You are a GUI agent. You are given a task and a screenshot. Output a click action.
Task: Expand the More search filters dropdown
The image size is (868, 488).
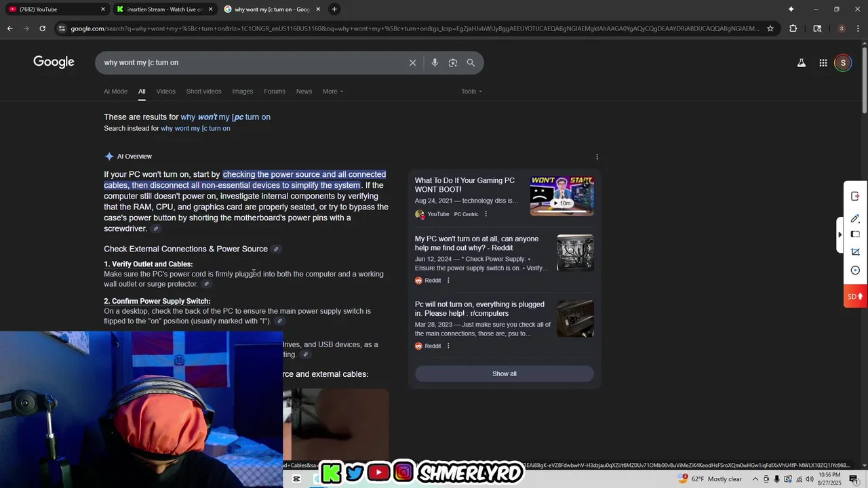click(333, 91)
